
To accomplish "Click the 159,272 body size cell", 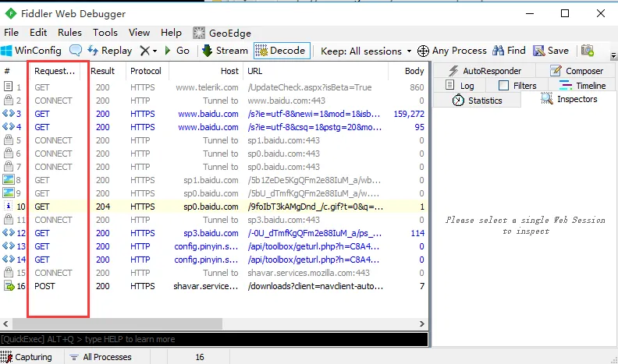I will (x=409, y=114).
